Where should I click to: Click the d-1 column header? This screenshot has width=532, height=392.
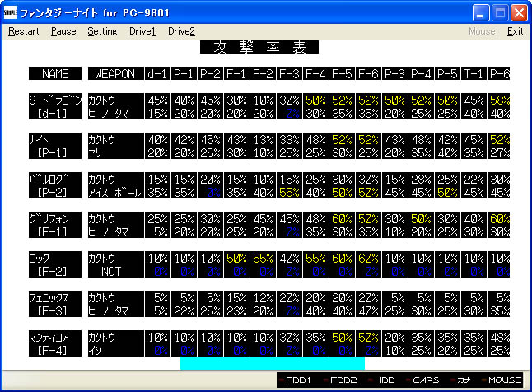tap(157, 73)
